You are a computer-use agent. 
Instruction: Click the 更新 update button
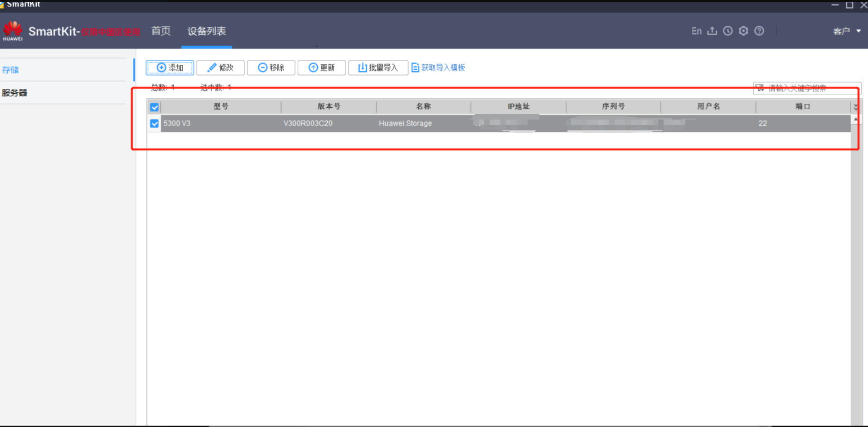click(x=322, y=67)
